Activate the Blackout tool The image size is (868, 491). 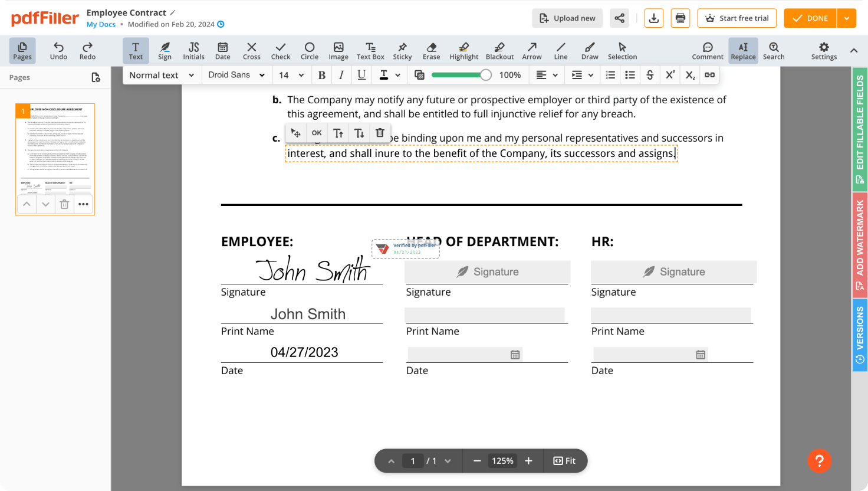click(499, 50)
